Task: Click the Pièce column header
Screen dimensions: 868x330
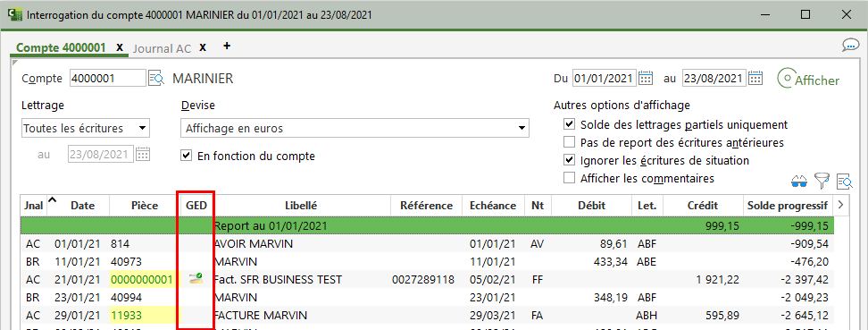Action: pos(145,205)
